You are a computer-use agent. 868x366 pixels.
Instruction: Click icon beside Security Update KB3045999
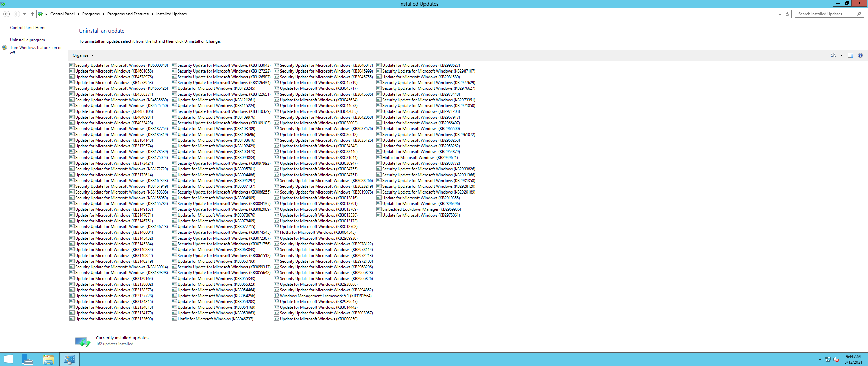pos(277,71)
